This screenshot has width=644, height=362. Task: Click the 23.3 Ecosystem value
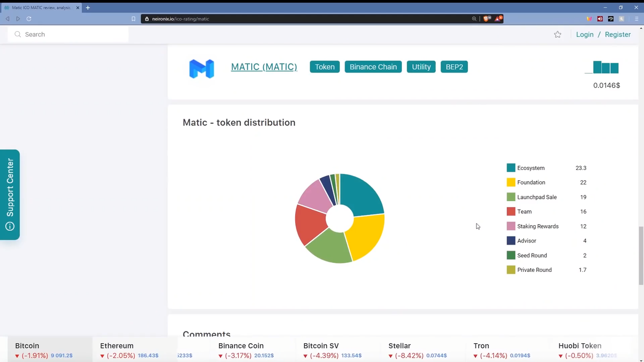tap(581, 168)
